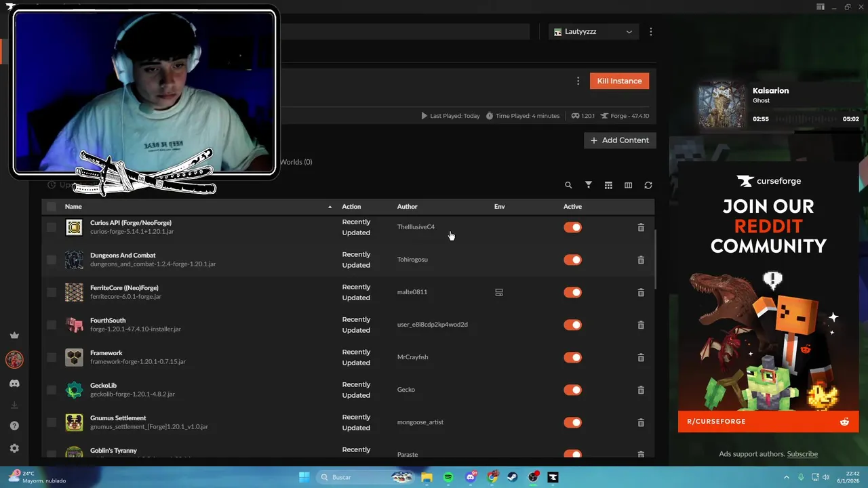
Task: Sort mods by the Author column
Action: pos(407,207)
